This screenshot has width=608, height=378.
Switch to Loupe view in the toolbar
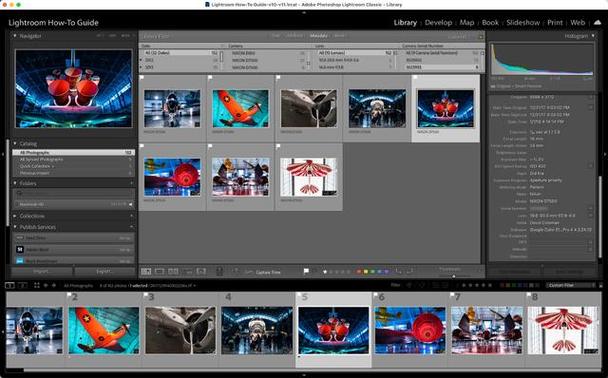[160, 272]
